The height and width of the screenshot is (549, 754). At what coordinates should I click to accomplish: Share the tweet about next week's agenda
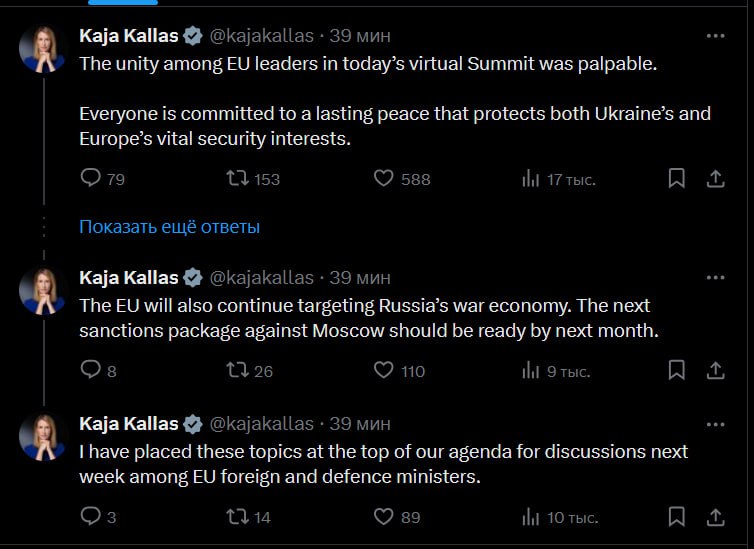[x=715, y=517]
